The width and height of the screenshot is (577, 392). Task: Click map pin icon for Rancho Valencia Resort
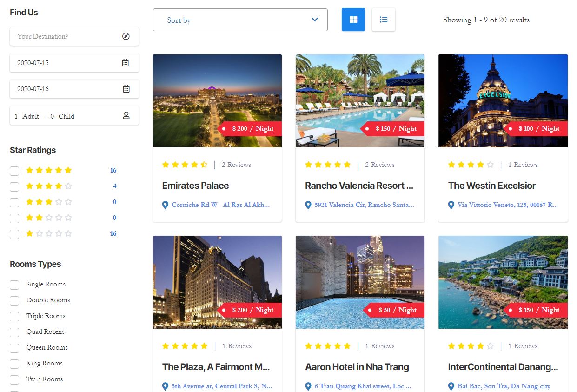[308, 205]
